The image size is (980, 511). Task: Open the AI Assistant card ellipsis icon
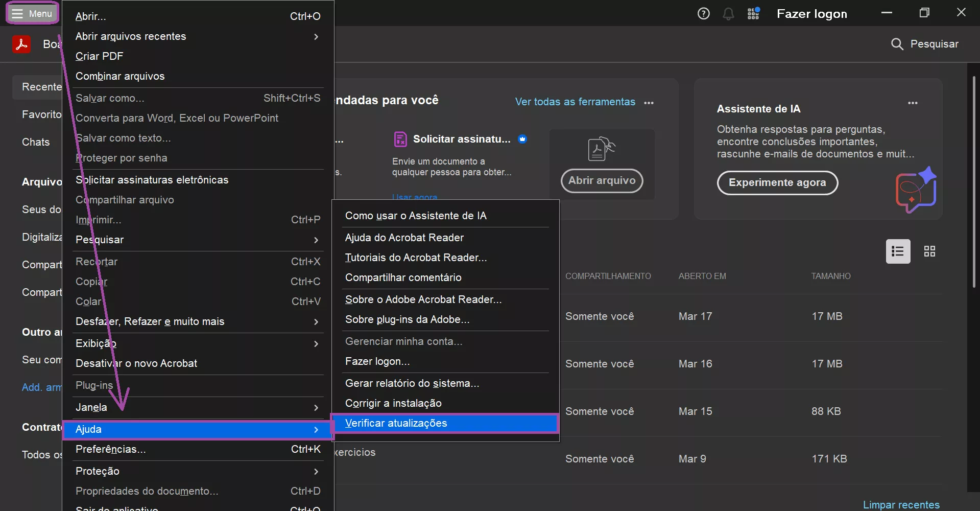[913, 103]
